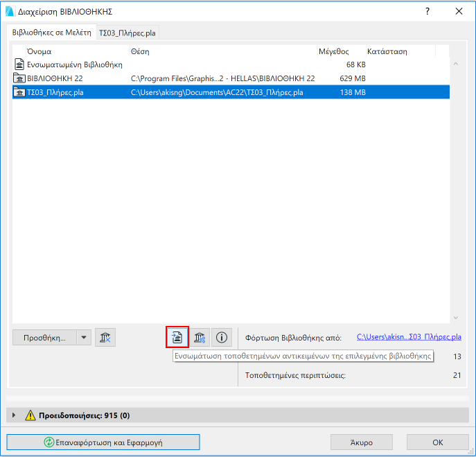Click the Άκυρο button
Screen dimensions: 476x457
coord(361,442)
